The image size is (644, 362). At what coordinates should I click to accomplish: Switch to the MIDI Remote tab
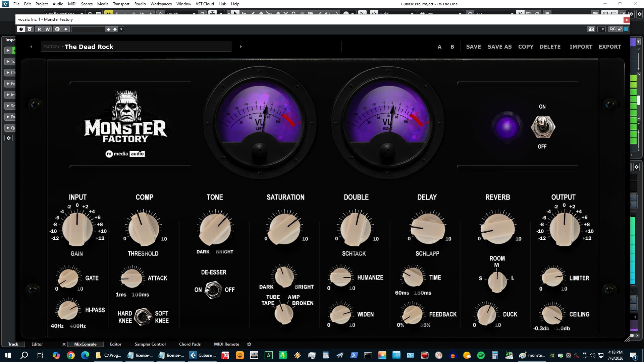click(x=226, y=344)
